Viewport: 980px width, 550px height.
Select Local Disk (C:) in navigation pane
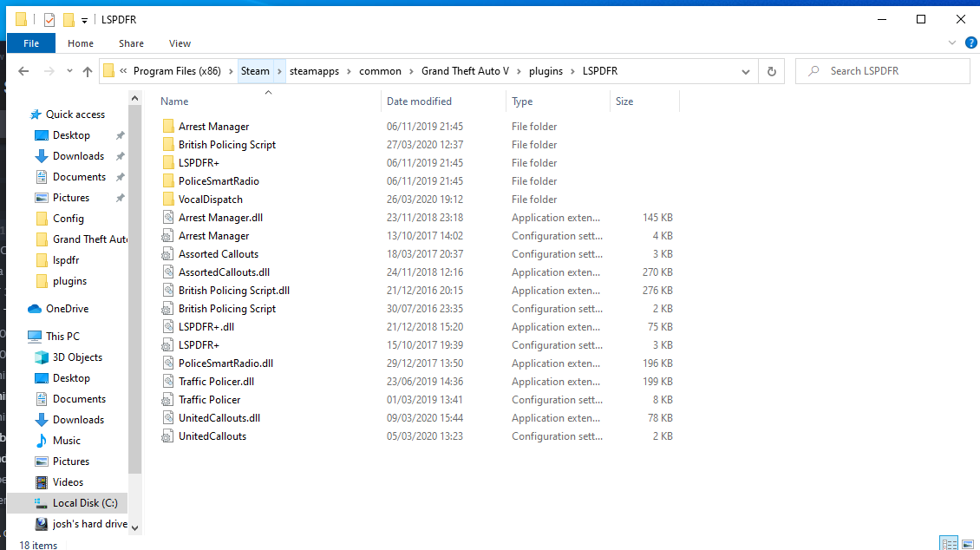coord(84,503)
